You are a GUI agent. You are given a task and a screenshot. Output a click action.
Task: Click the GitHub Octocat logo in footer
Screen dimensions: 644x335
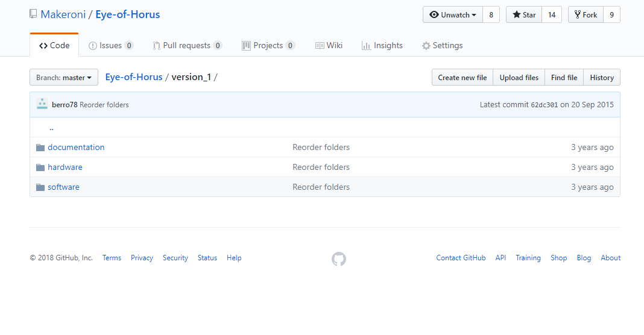coord(339,258)
